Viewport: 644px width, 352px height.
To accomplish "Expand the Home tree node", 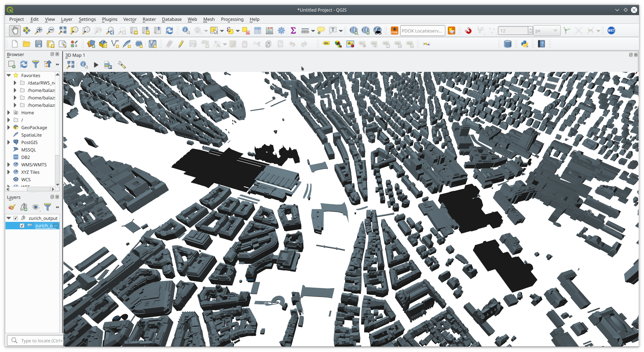I will (x=9, y=112).
